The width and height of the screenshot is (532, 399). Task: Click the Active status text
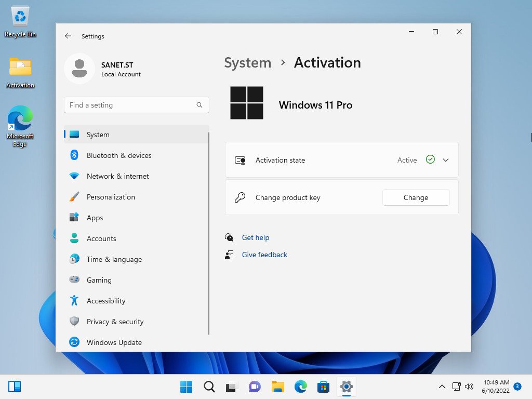[x=407, y=160]
